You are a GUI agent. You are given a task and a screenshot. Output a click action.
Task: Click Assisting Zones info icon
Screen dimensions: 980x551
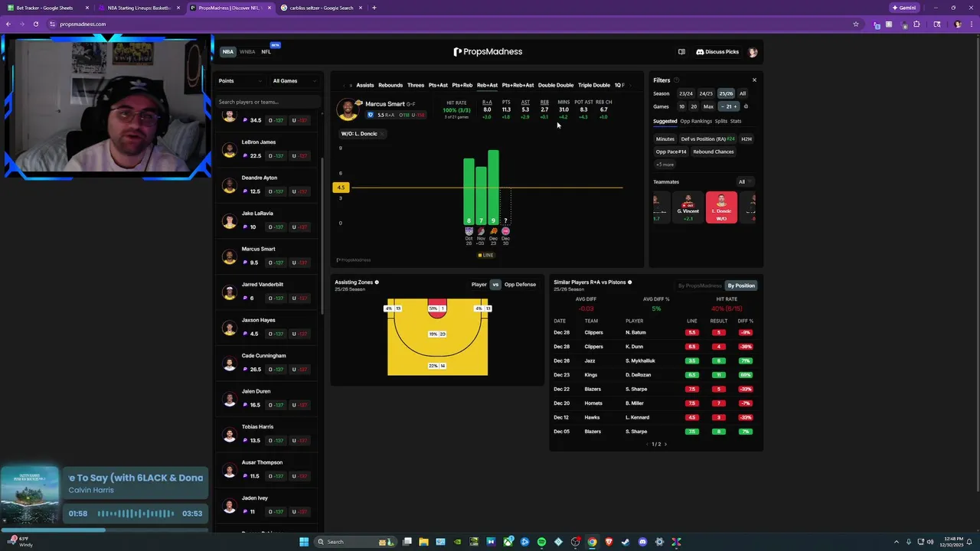click(x=377, y=282)
